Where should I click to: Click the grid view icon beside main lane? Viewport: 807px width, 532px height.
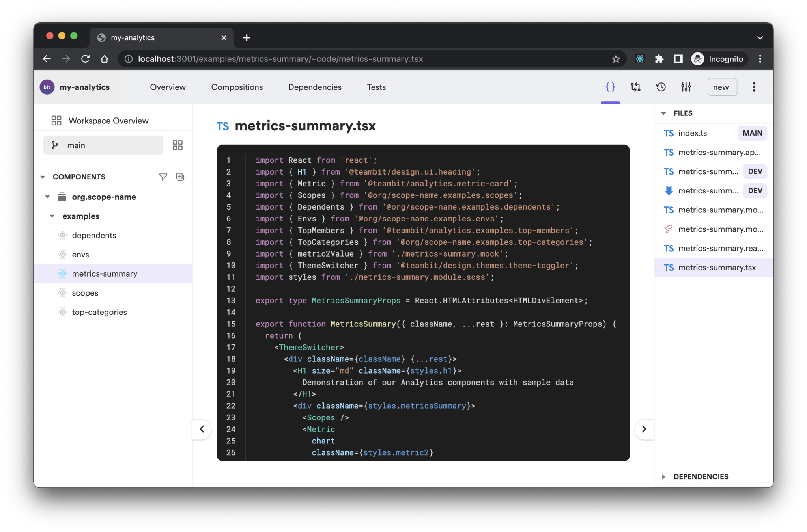[x=177, y=145]
